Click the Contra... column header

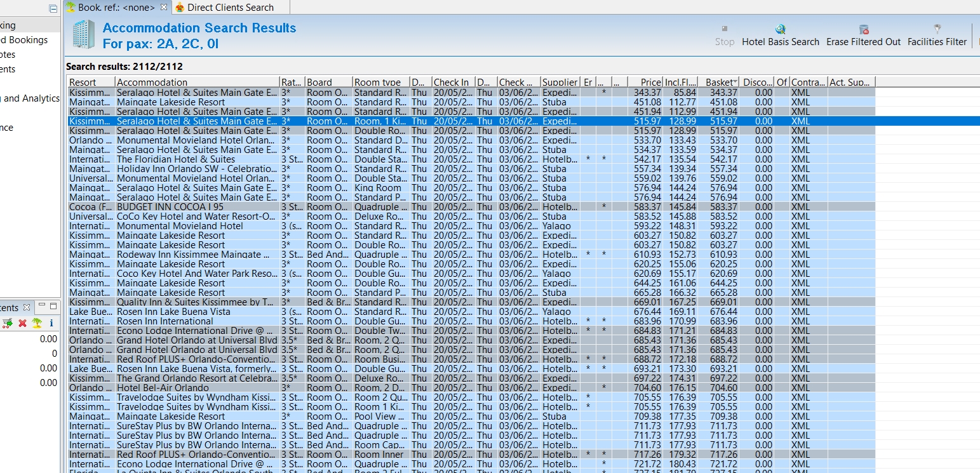808,82
